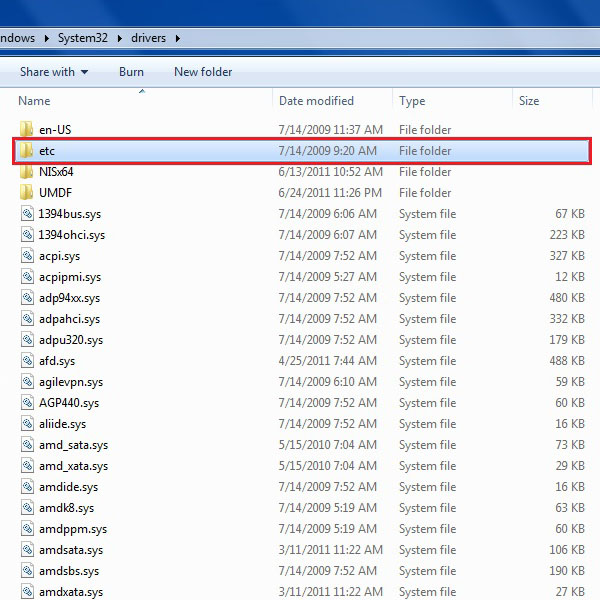Image resolution: width=600 pixels, height=600 pixels.
Task: Click the New folder button
Action: tap(203, 72)
